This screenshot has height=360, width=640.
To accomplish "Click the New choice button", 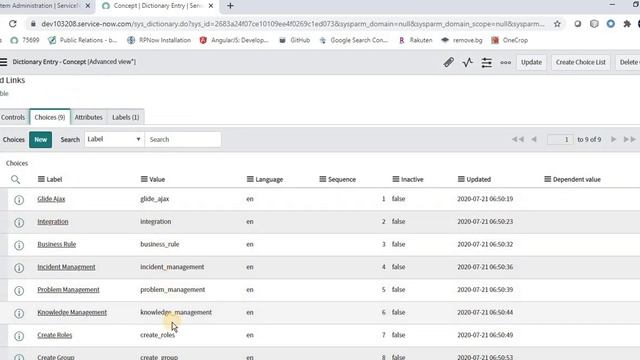I will click(40, 140).
